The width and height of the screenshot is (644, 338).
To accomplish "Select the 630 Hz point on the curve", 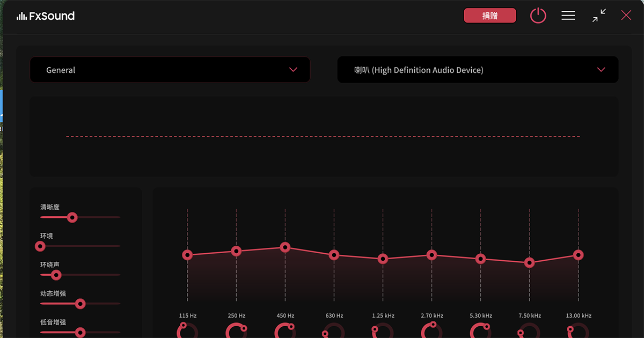I will 334,256.
